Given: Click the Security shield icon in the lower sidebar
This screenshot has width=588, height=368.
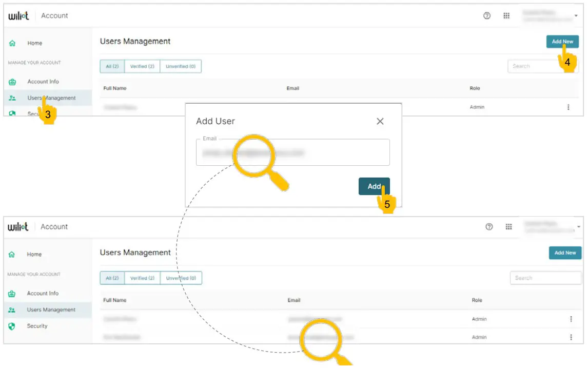Looking at the screenshot, I should coord(12,326).
